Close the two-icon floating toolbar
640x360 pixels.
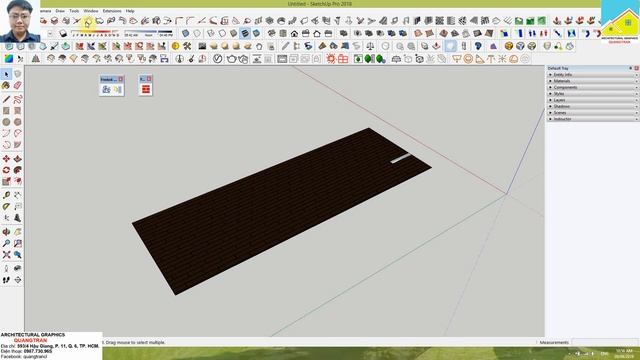[x=121, y=79]
